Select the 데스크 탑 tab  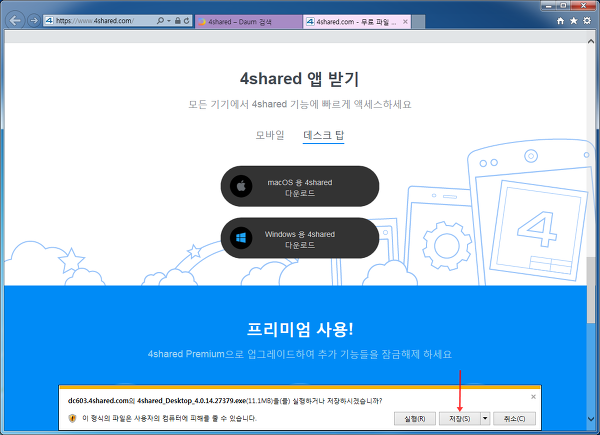tap(323, 135)
